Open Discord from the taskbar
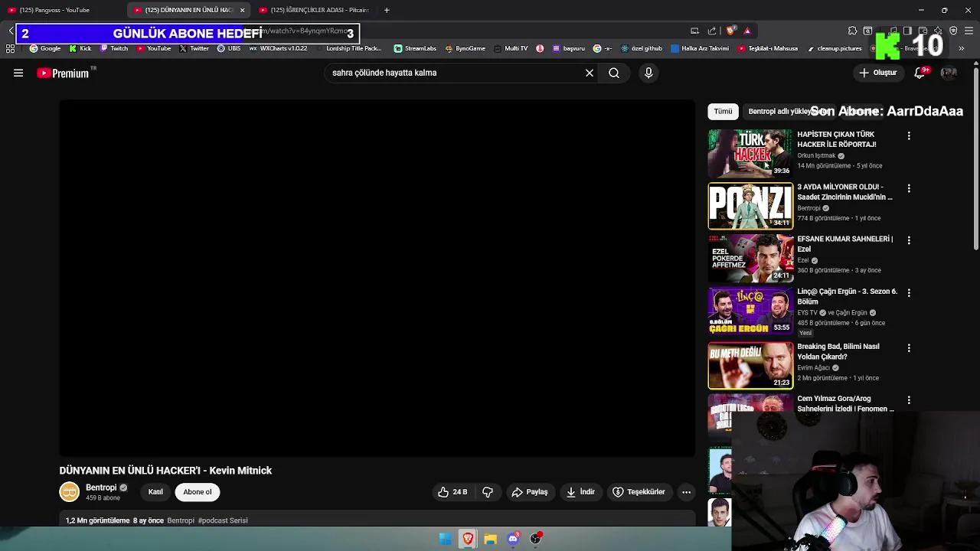 coord(513,539)
